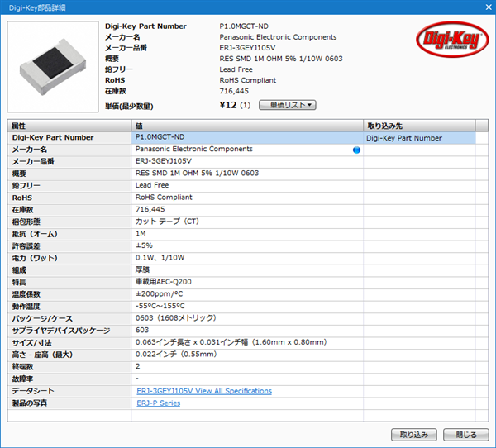Click the 取り込み button
Viewport: 496px width, 448px height.
[x=414, y=435]
